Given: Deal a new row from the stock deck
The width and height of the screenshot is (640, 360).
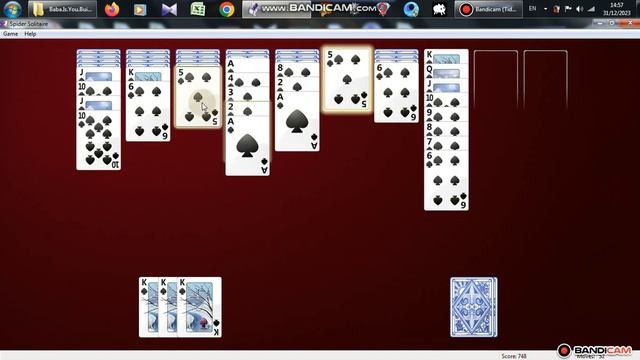Looking at the screenshot, I should [x=473, y=307].
